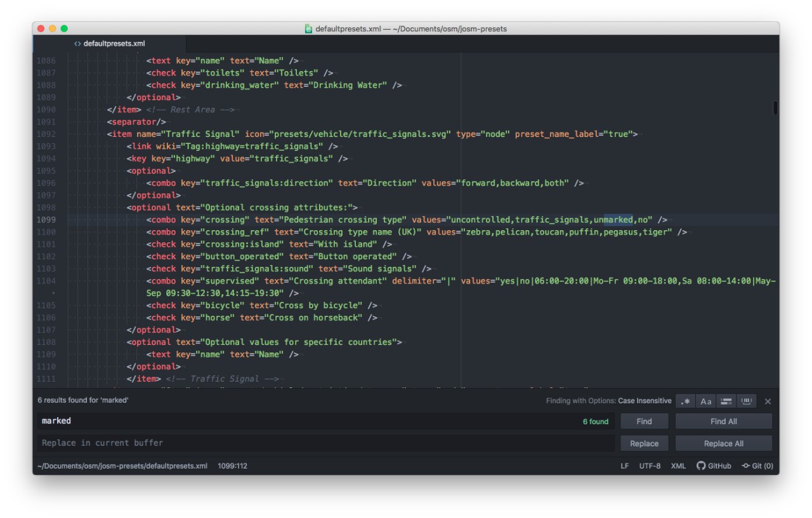Open the Git (0) status bar item

(757, 466)
